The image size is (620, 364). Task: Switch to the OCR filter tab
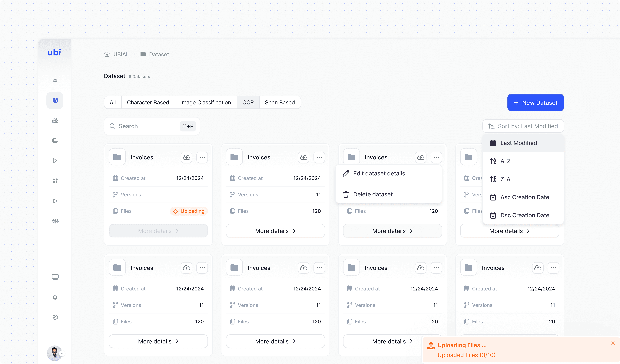[x=248, y=103]
